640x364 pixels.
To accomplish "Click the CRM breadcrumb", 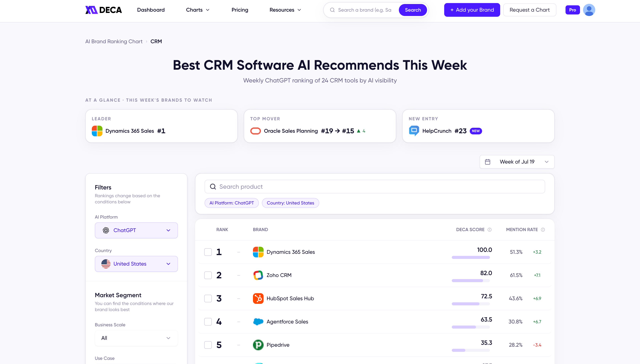I will pyautogui.click(x=156, y=42).
